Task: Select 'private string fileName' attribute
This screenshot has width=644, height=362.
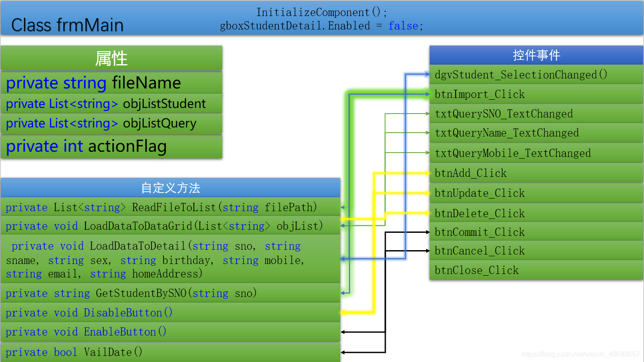Action: (112, 82)
